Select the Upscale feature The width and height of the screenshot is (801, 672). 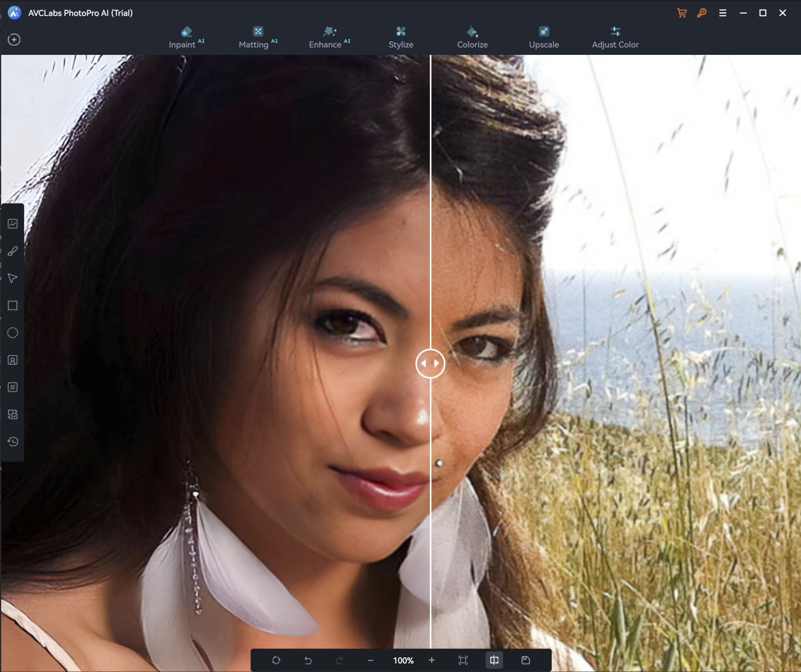pyautogui.click(x=544, y=37)
